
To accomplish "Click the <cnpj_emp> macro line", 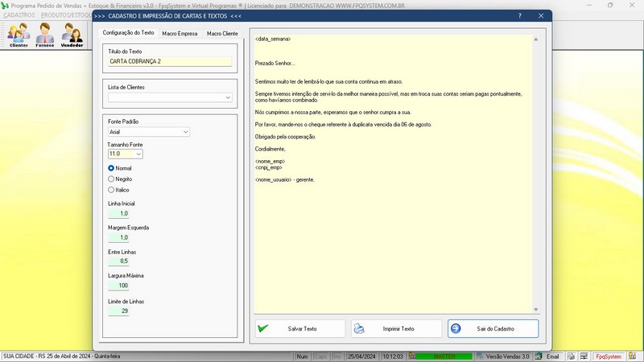I will [x=269, y=167].
